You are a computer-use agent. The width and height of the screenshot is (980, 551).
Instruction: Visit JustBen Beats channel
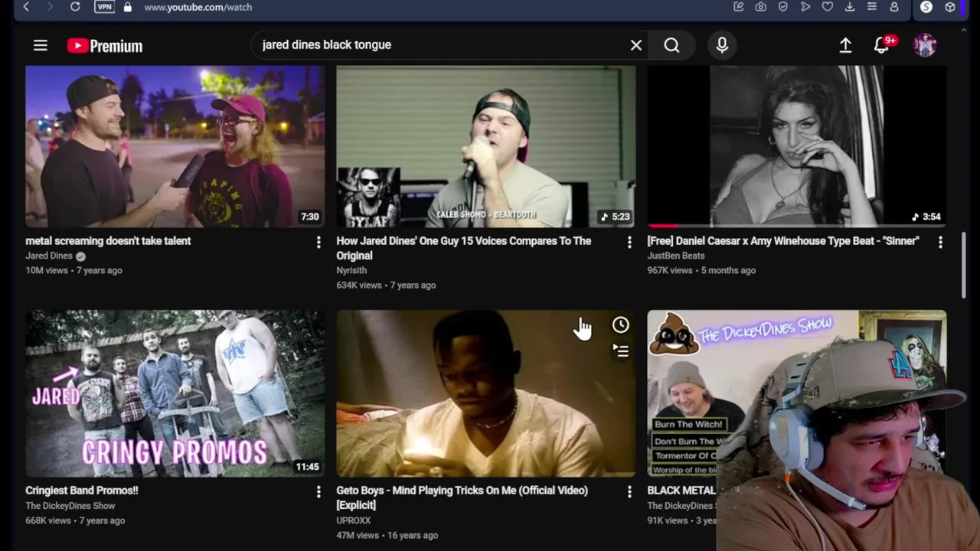(676, 256)
